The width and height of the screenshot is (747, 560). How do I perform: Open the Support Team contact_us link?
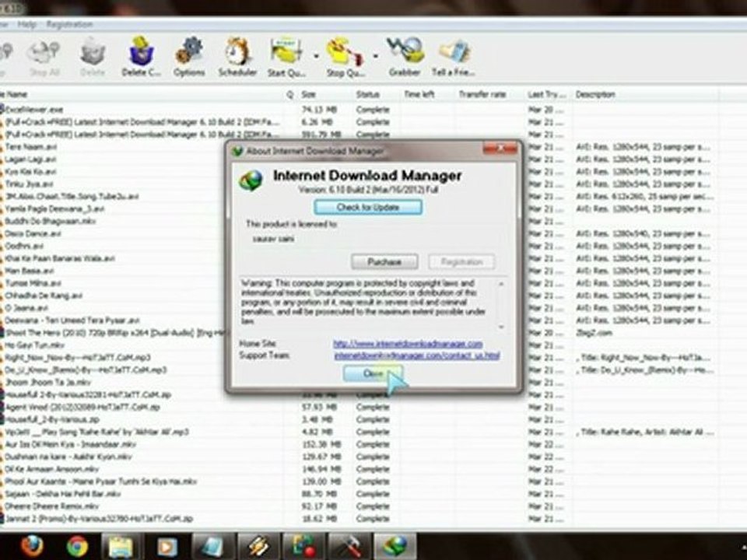pos(417,355)
